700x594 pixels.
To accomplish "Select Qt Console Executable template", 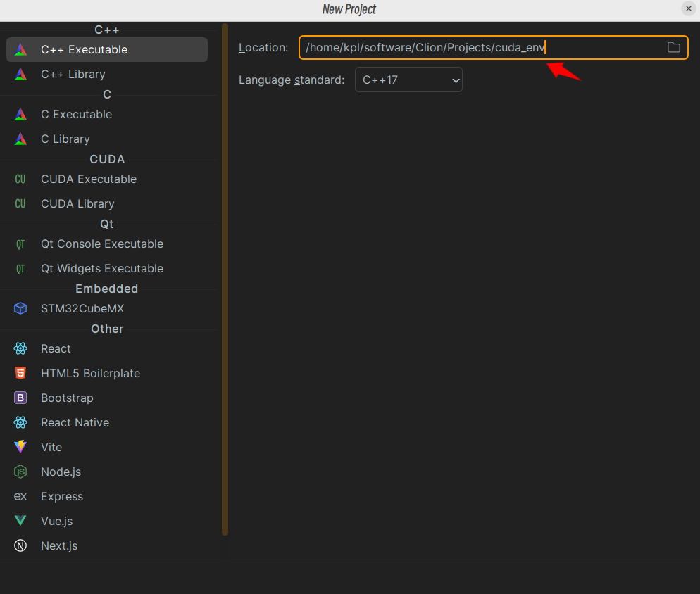I will [107, 244].
